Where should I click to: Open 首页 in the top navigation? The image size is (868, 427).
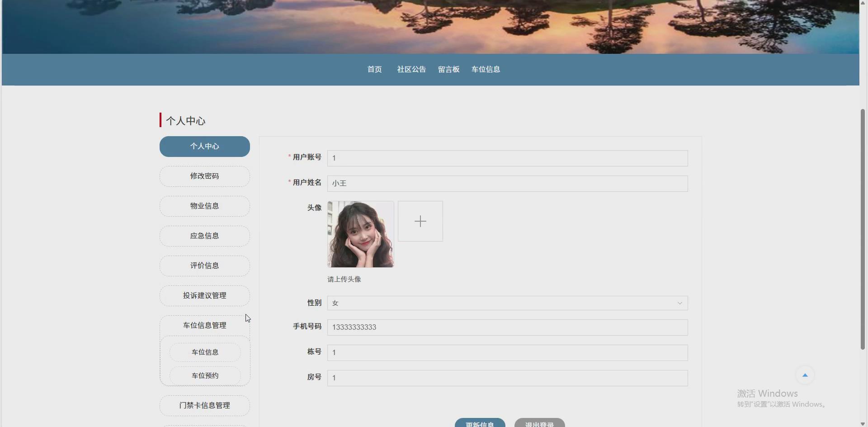click(x=374, y=69)
